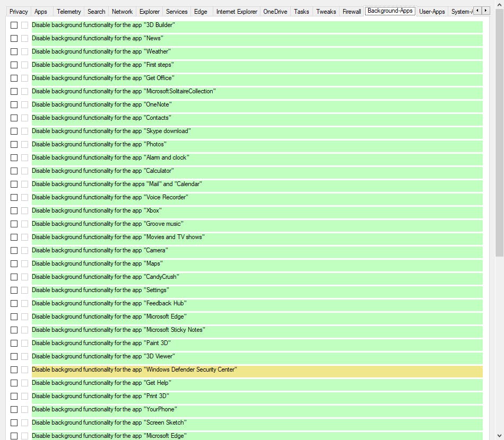Check the "First steps" row checkbox
Viewport: 504px width, 440px height.
[x=14, y=65]
